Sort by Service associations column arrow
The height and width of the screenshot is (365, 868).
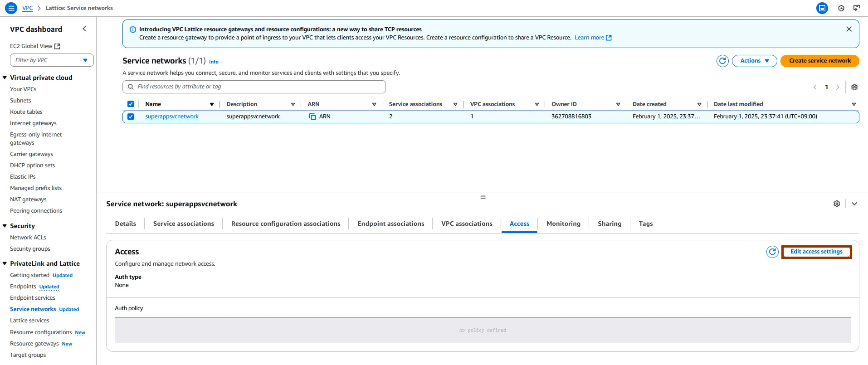[455, 104]
